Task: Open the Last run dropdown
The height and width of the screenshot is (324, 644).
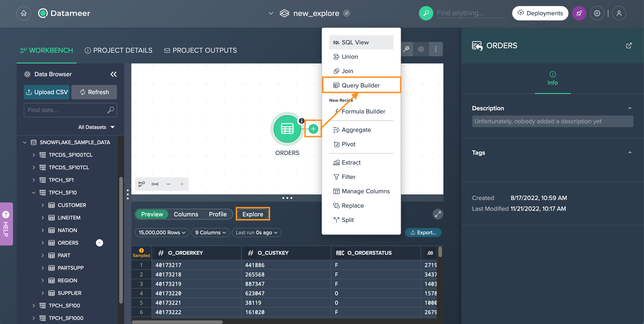Action: (x=256, y=233)
